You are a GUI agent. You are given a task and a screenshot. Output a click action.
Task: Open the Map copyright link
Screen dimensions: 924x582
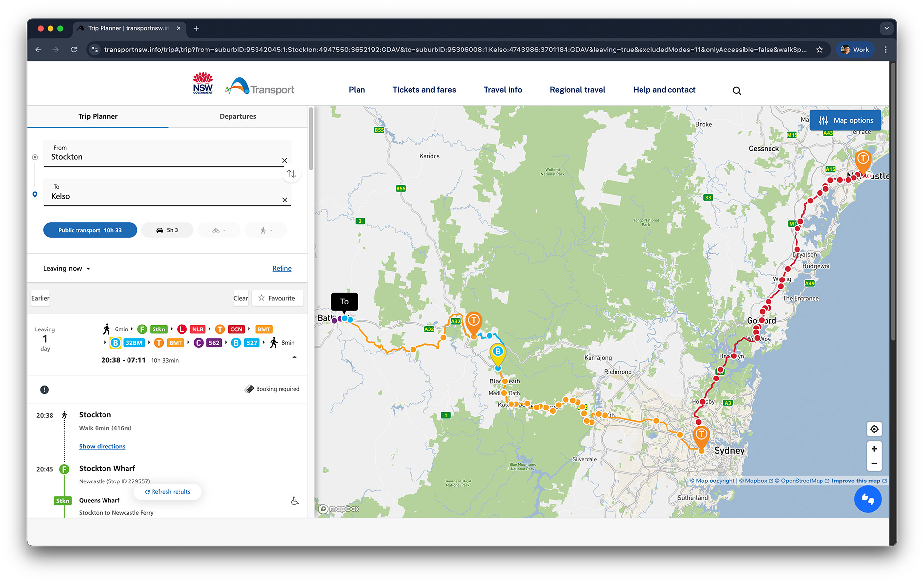click(x=712, y=481)
